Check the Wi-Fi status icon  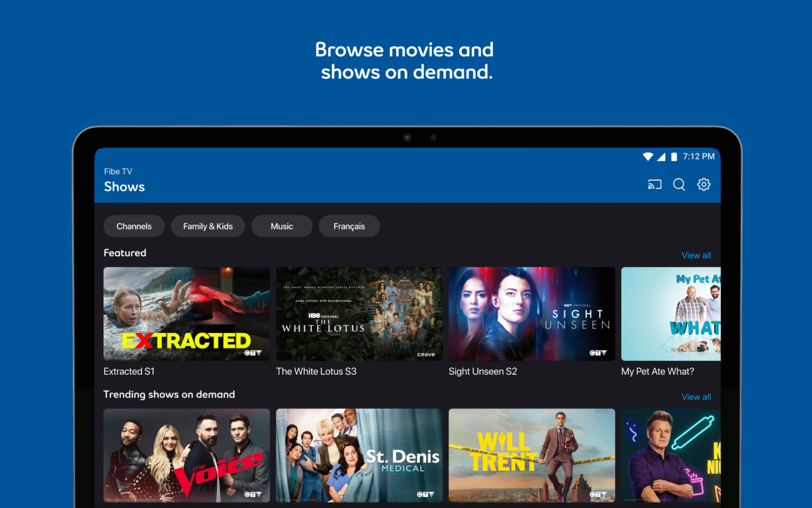(648, 157)
